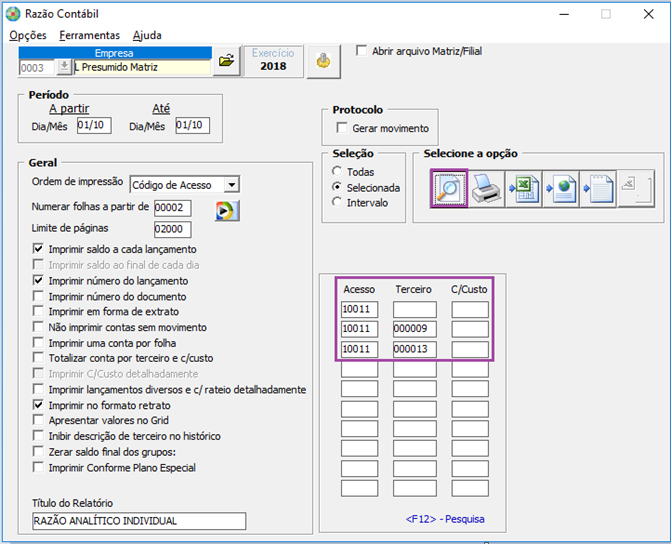Screen dimensions: 671x544
Task: Export report to Excel spreadsheet icon
Action: 523,188
